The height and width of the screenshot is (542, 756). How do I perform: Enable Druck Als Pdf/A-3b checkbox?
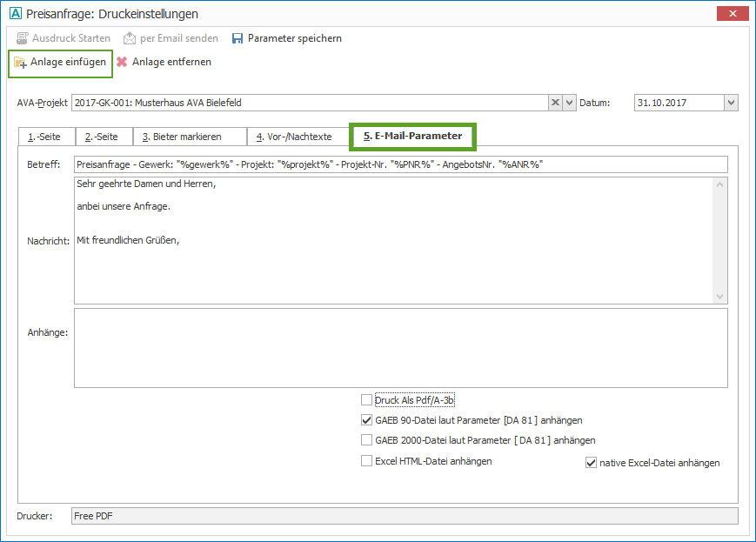[x=366, y=400]
